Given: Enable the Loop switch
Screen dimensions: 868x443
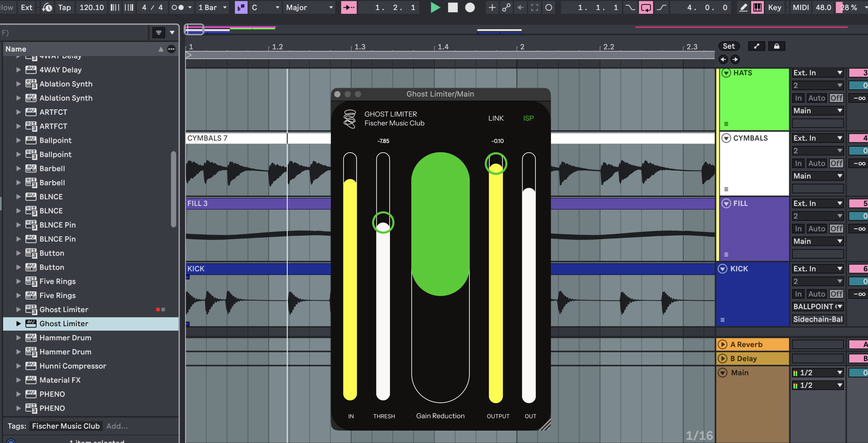Looking at the screenshot, I should pos(646,7).
